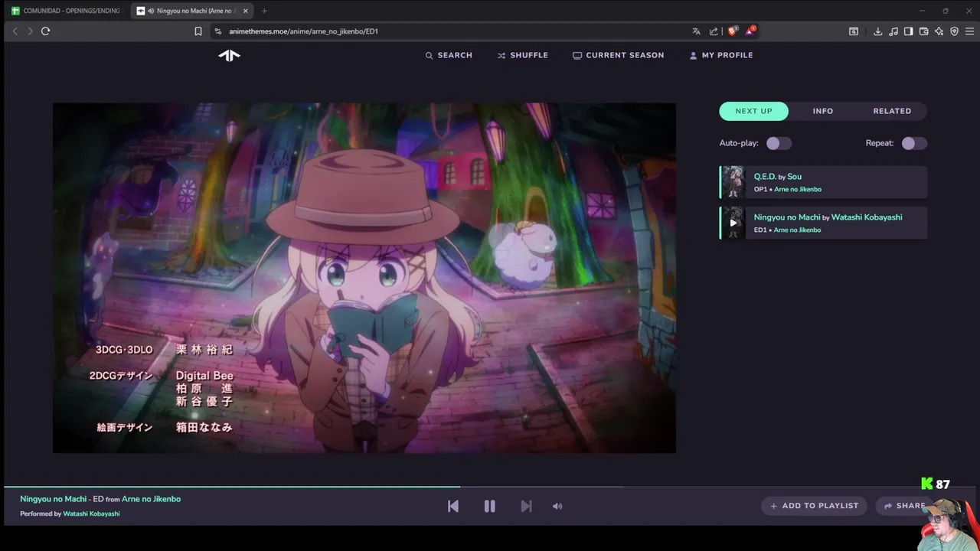Click the video player area
This screenshot has height=551, width=980.
tap(364, 278)
